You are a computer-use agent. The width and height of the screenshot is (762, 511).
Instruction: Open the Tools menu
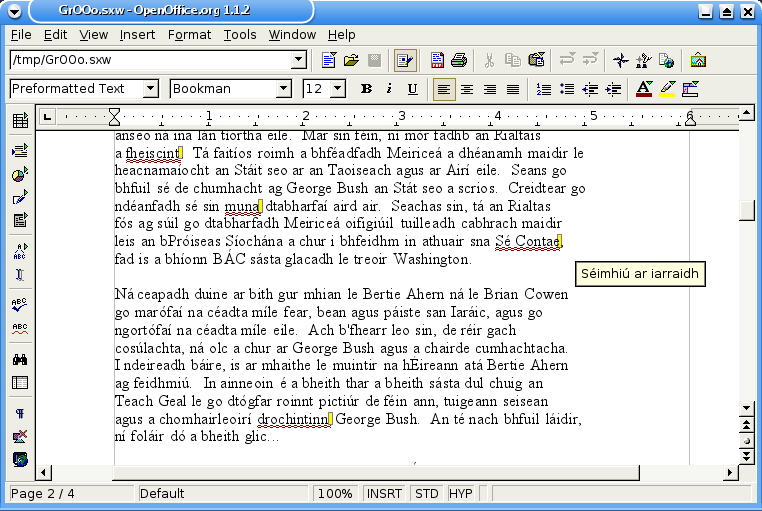coord(240,35)
